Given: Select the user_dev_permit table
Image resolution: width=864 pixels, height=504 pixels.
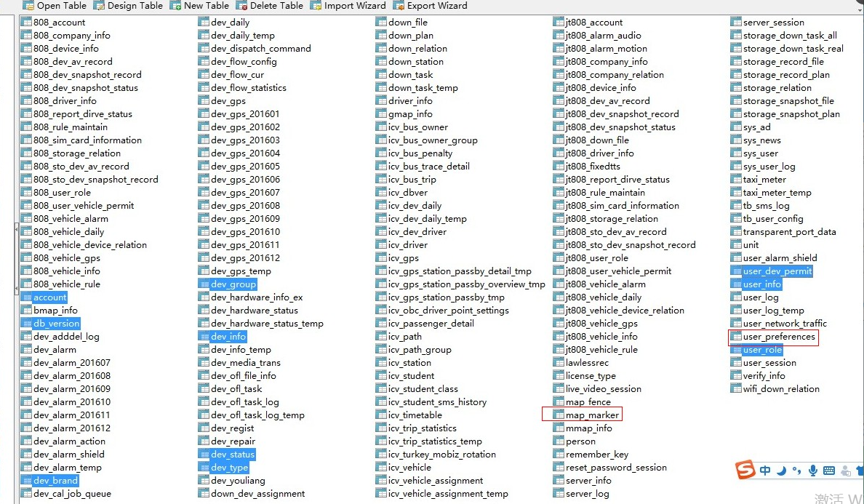Looking at the screenshot, I should (x=777, y=271).
